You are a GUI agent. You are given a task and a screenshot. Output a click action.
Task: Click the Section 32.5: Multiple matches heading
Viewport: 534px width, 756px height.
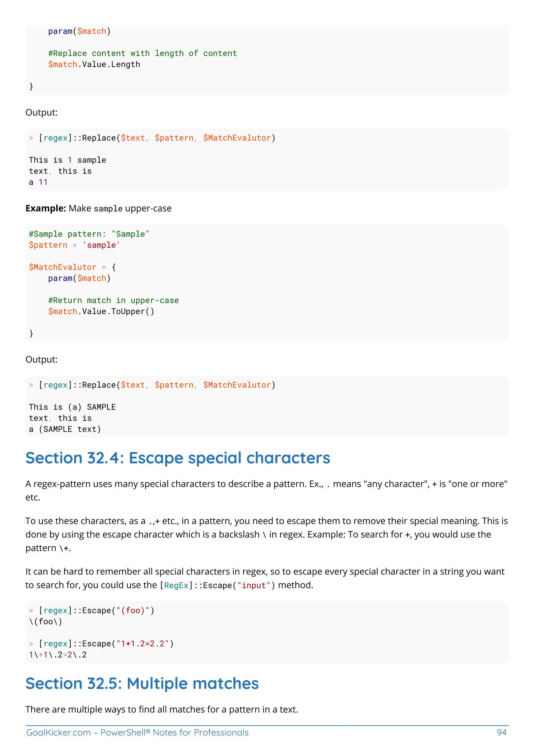[x=142, y=683]
